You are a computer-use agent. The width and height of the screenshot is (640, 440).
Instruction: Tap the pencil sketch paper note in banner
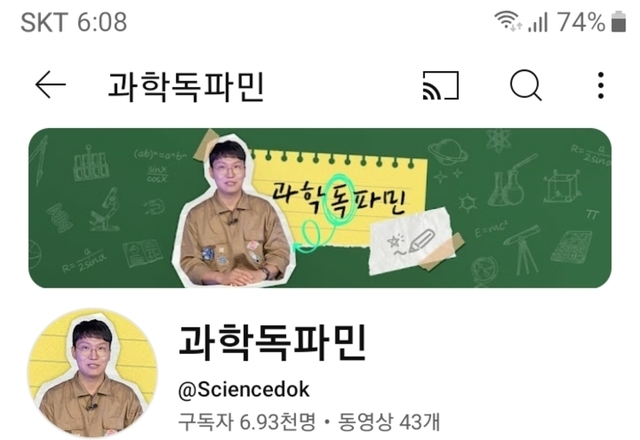point(412,241)
